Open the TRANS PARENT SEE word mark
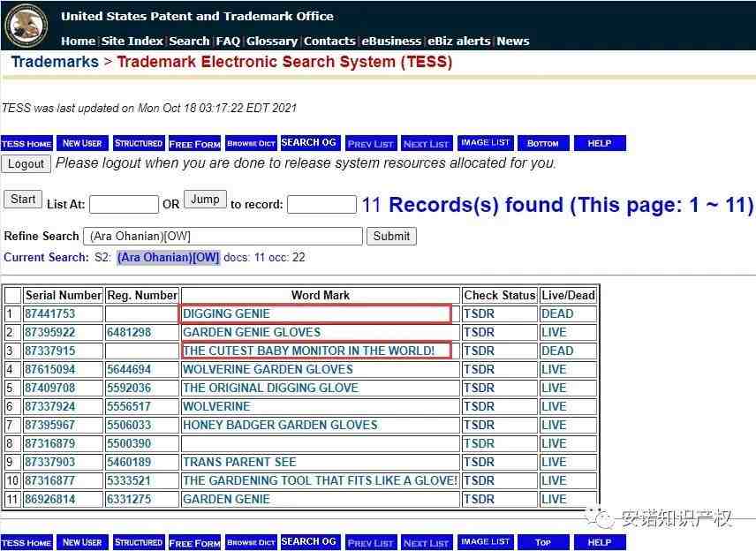 [x=239, y=462]
